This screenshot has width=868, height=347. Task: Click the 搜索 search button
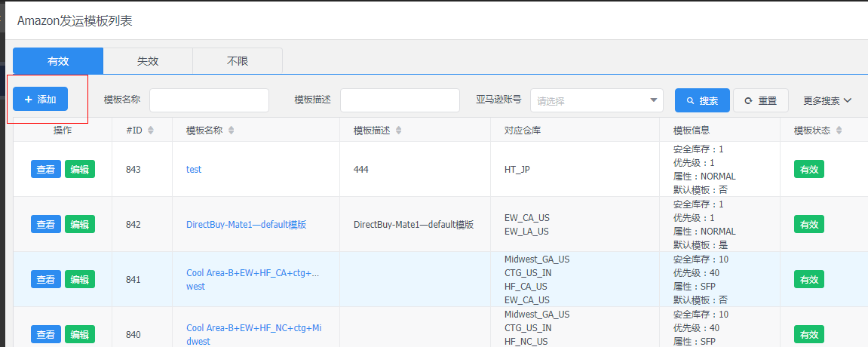(x=702, y=100)
